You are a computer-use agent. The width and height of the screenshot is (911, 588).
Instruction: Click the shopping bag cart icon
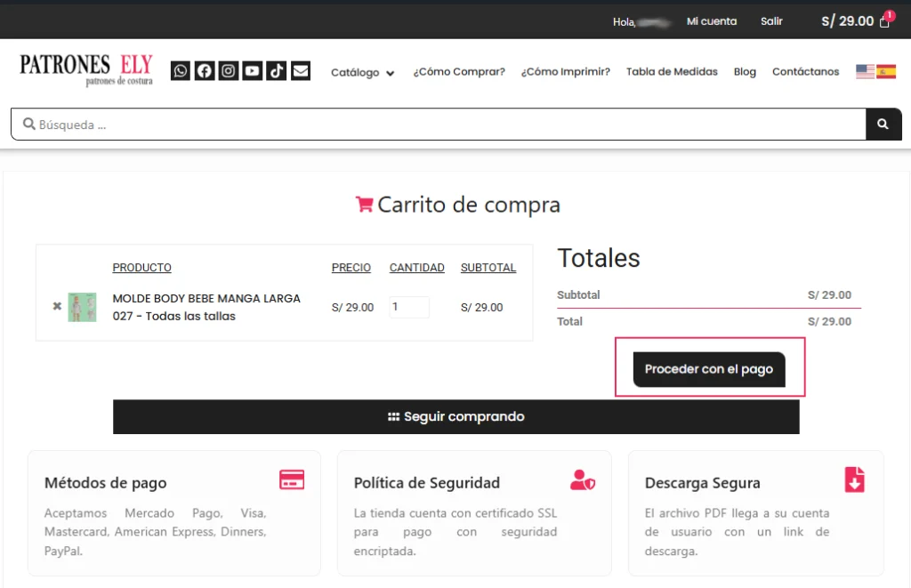(884, 21)
